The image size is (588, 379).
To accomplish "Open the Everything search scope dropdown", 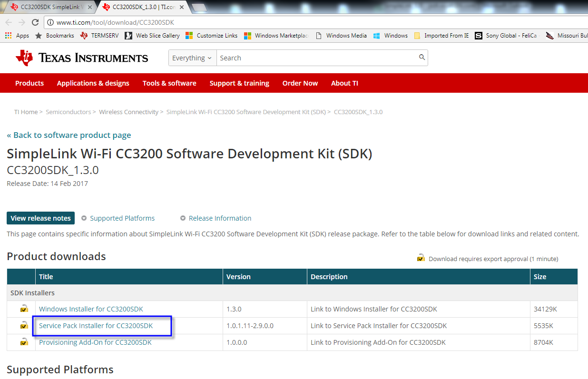I will coord(192,58).
